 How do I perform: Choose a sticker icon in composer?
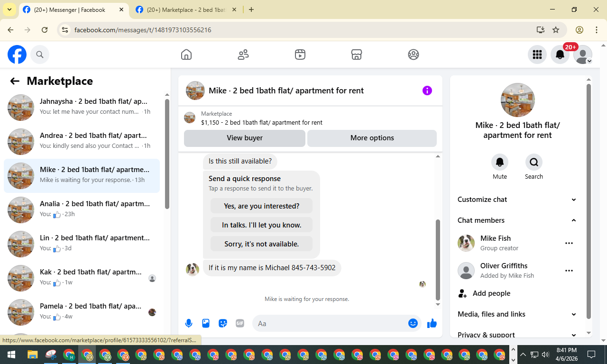(223, 324)
